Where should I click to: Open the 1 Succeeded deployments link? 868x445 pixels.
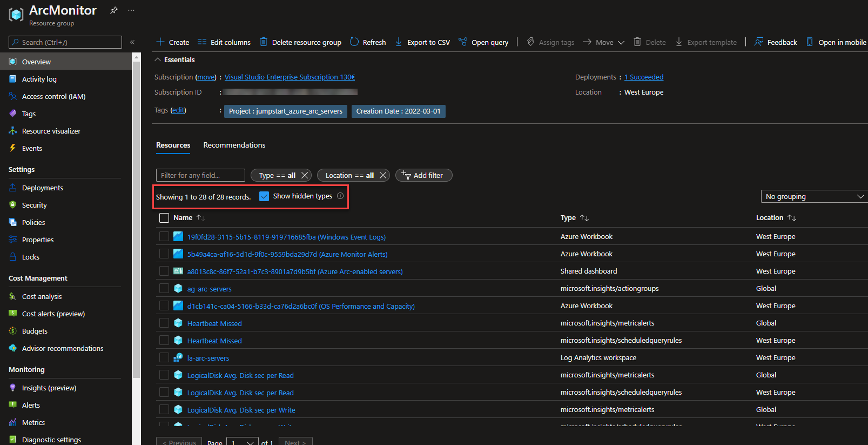tap(644, 77)
